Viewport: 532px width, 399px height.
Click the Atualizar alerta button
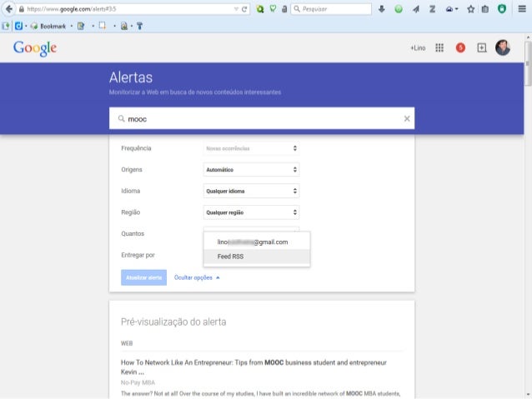(144, 277)
